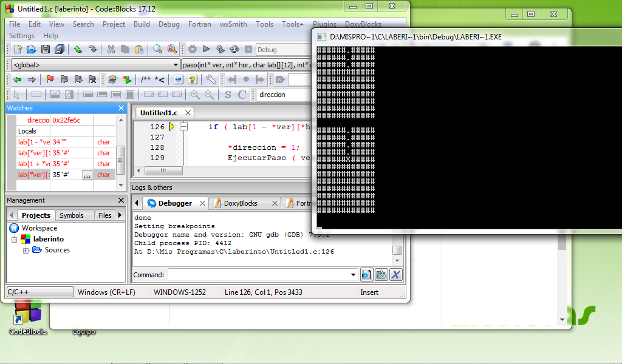Screen dimensions: 622x364
Task: Click the Copy icon in the toolbar
Action: 125,50
